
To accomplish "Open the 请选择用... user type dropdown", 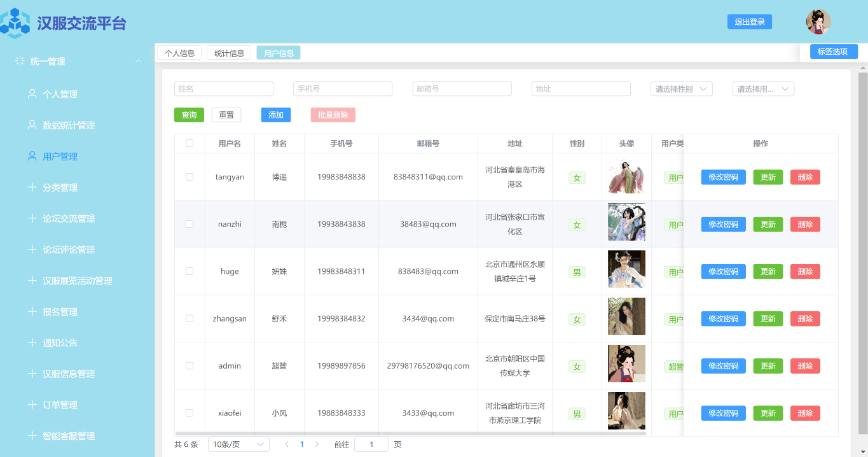I will pyautogui.click(x=763, y=89).
